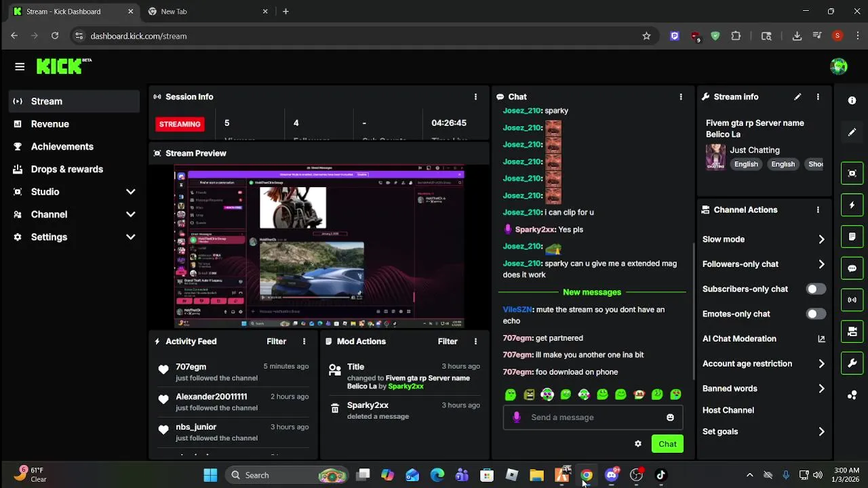This screenshot has width=868, height=488.
Task: Toggle Subscribers-only chat switch
Action: pos(816,289)
